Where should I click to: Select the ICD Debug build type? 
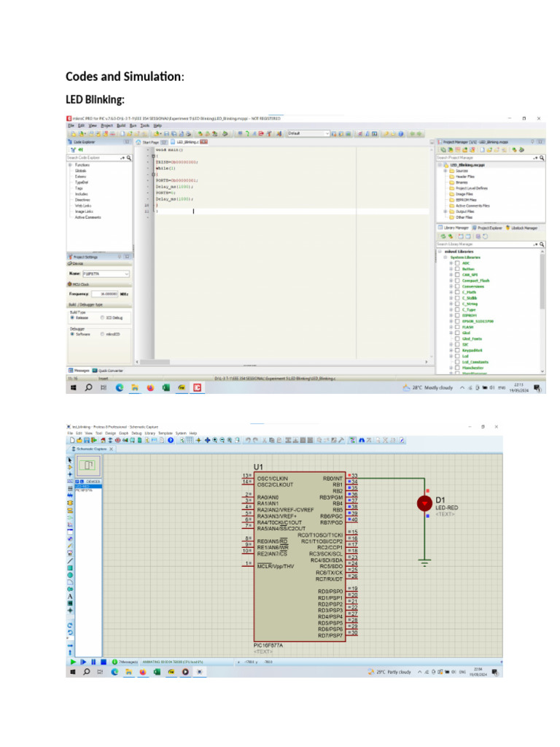[103, 318]
